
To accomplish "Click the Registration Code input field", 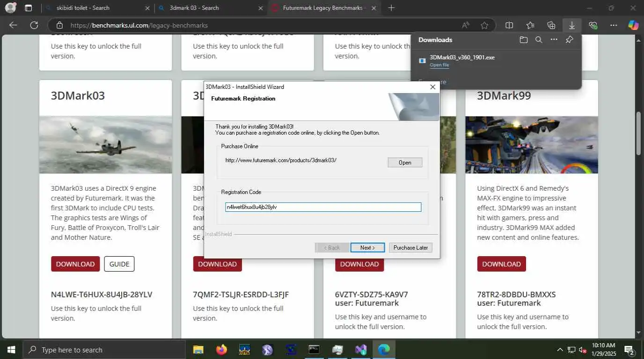I will point(323,207).
